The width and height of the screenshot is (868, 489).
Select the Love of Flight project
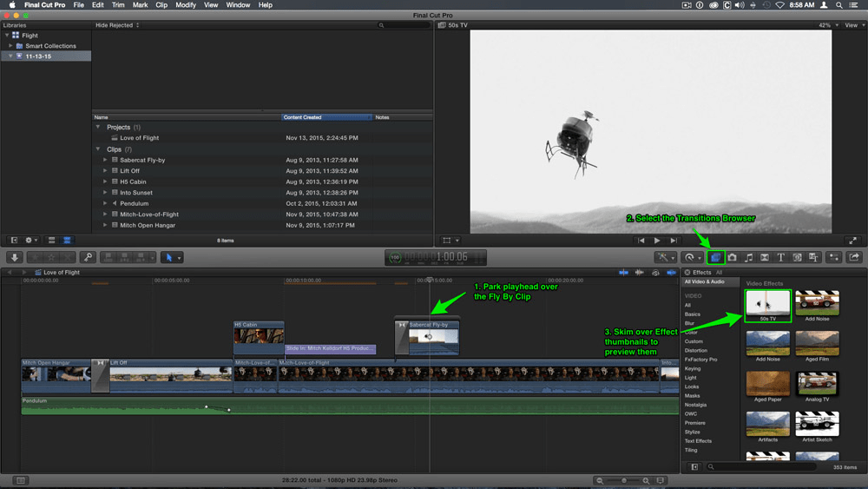140,138
